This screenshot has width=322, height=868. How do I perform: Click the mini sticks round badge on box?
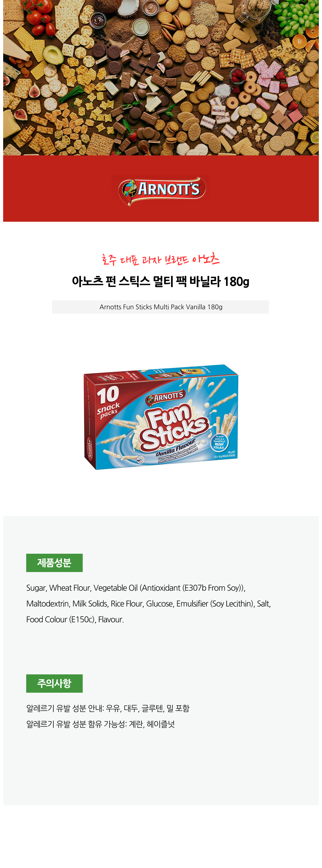(219, 443)
